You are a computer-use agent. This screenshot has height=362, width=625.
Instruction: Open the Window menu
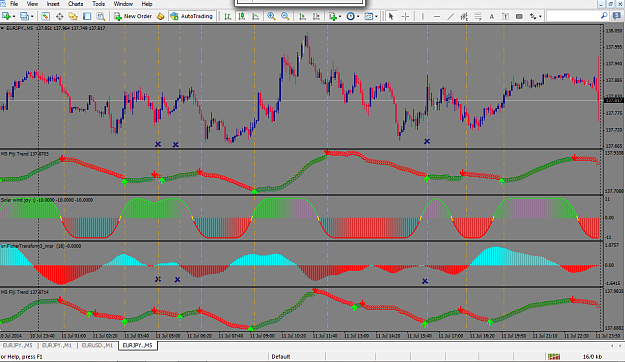[x=123, y=4]
